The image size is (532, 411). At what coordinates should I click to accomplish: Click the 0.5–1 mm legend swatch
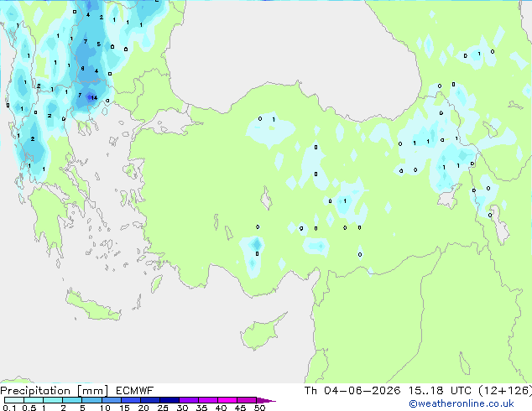click(34, 400)
